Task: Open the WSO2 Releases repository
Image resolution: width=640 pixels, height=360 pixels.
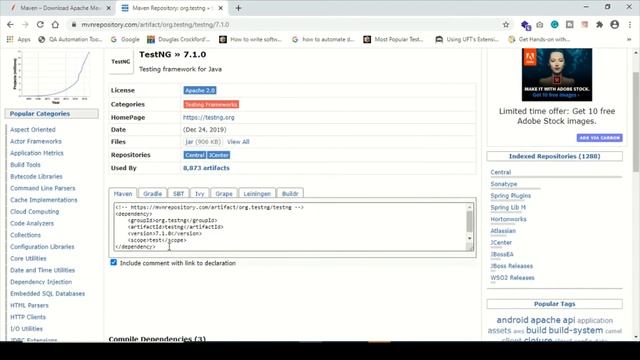Action: click(512, 278)
